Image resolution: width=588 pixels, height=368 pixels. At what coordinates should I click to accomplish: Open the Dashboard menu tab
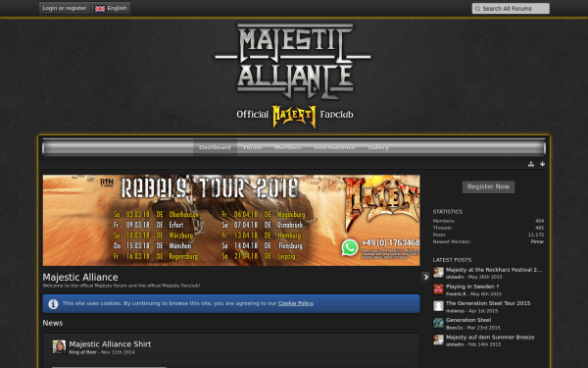click(215, 147)
